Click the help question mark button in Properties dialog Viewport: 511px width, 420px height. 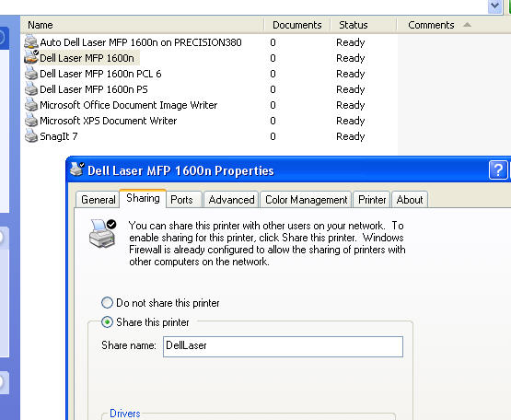point(498,170)
